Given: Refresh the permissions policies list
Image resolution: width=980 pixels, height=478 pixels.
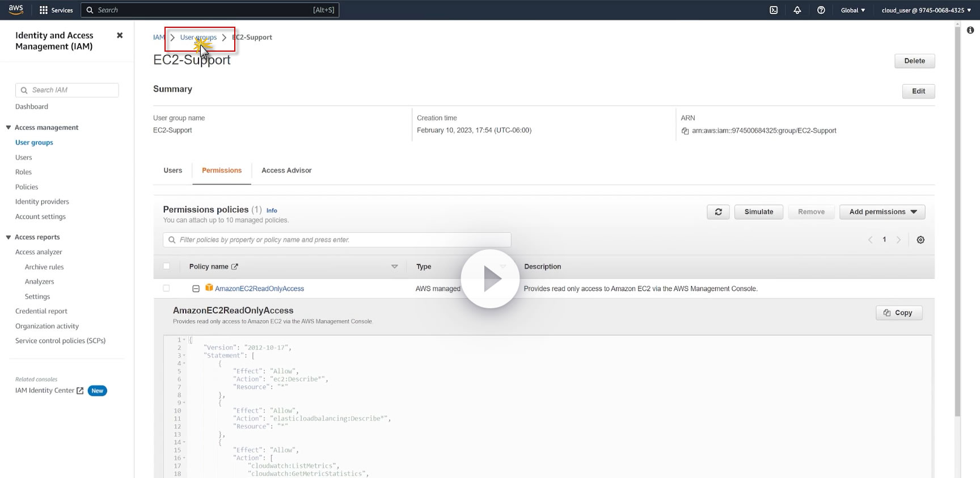Looking at the screenshot, I should [719, 212].
